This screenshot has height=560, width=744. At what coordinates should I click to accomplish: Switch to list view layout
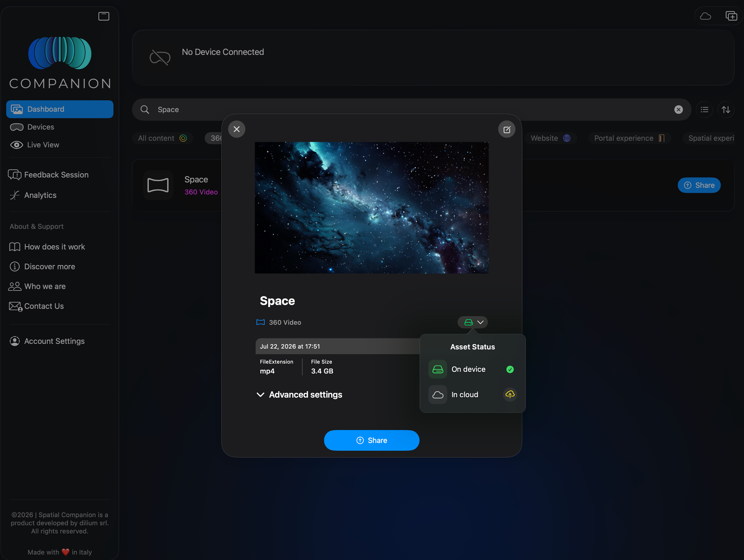704,110
